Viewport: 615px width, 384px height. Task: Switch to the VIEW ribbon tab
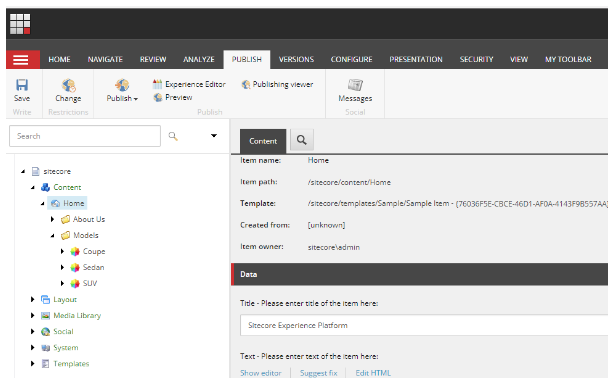point(519,60)
